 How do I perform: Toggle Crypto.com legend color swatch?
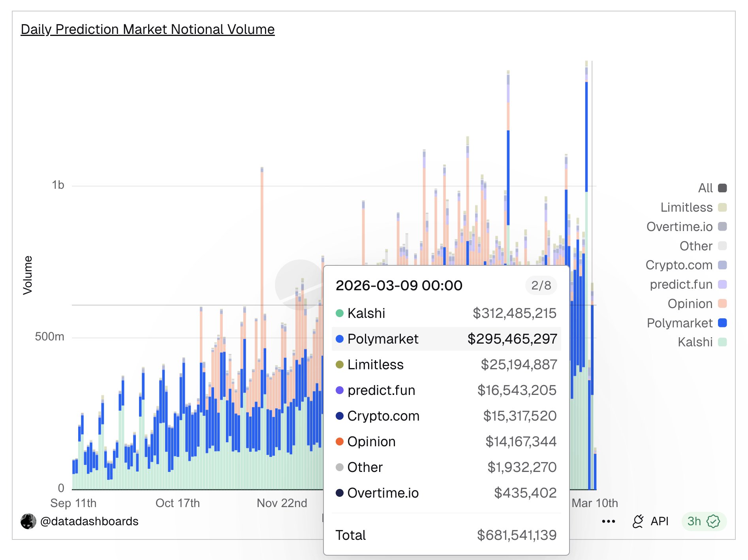(722, 265)
